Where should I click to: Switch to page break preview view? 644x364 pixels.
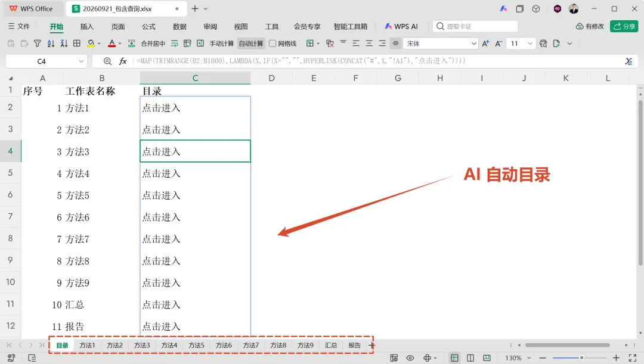(x=470, y=358)
